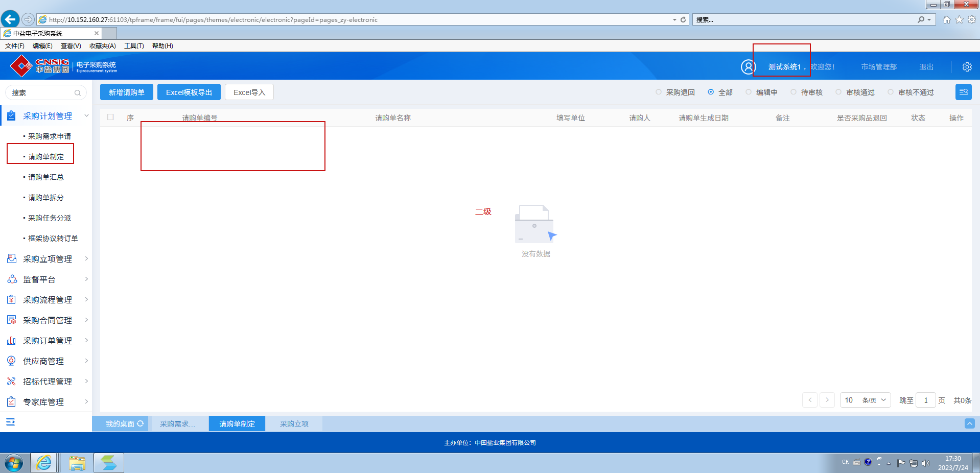Click the jump-to page number field
This screenshot has height=473, width=980.
tap(925, 400)
